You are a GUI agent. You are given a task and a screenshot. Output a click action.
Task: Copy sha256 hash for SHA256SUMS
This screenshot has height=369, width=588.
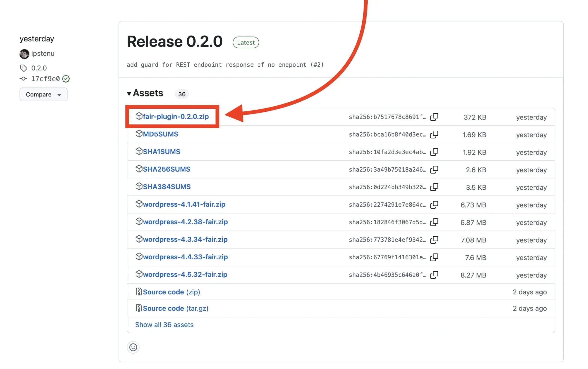click(434, 169)
